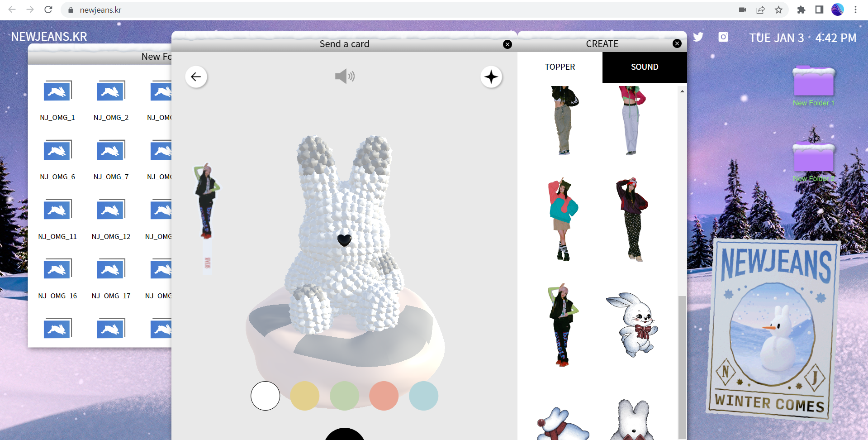Pick the topper with black hoodie and cargo pants
The image size is (868, 440).
coord(564,120)
